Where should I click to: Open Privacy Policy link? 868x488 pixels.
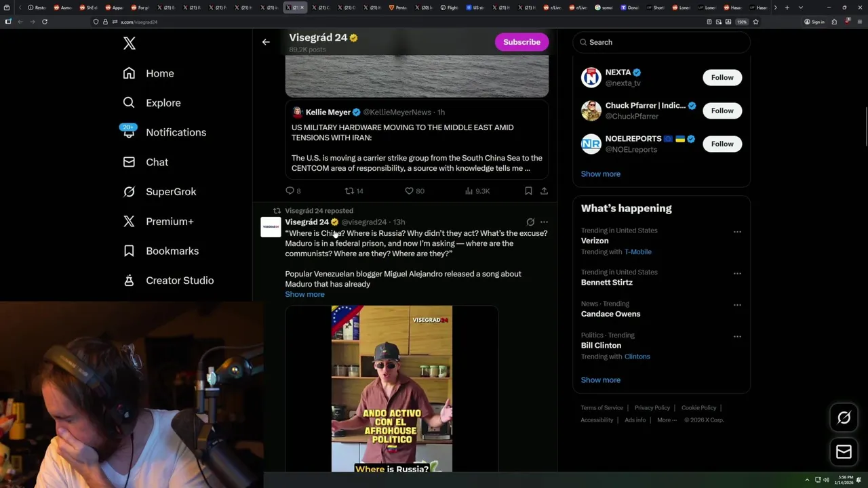pos(652,408)
